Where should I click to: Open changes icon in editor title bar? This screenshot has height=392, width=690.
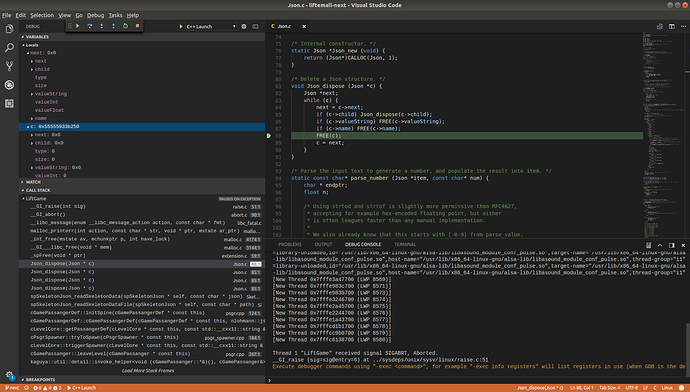point(660,26)
